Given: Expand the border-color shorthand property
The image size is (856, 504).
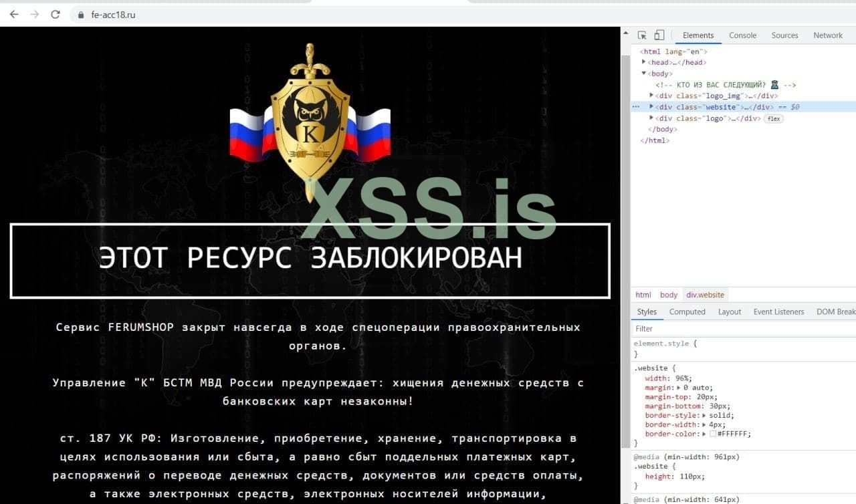Looking at the screenshot, I should click(705, 434).
